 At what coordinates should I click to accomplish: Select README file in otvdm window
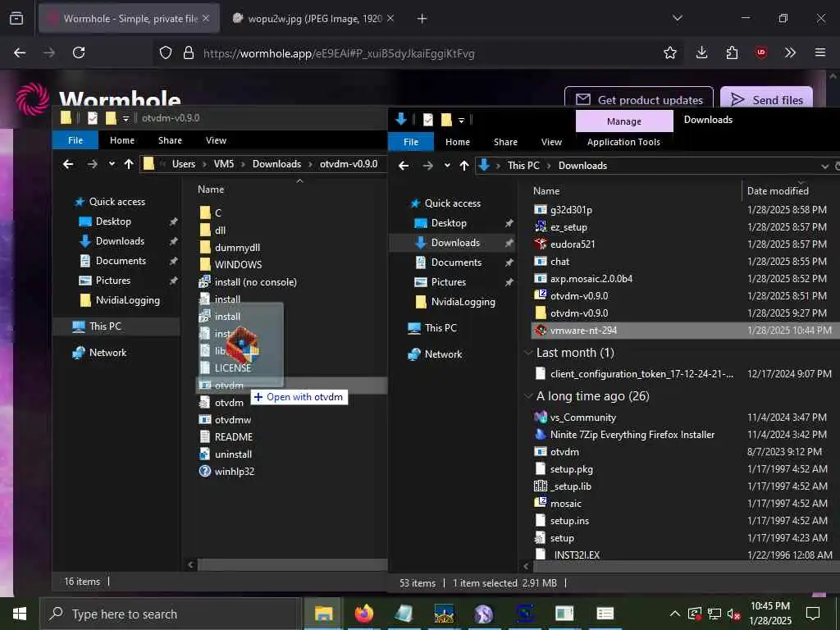(234, 436)
